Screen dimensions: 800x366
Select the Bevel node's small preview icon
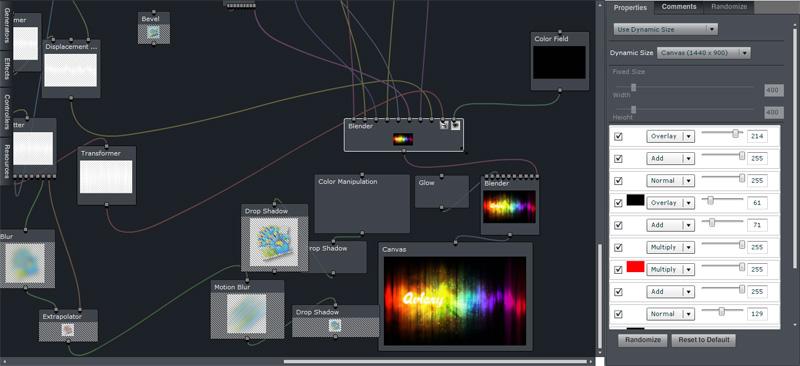pyautogui.click(x=154, y=33)
